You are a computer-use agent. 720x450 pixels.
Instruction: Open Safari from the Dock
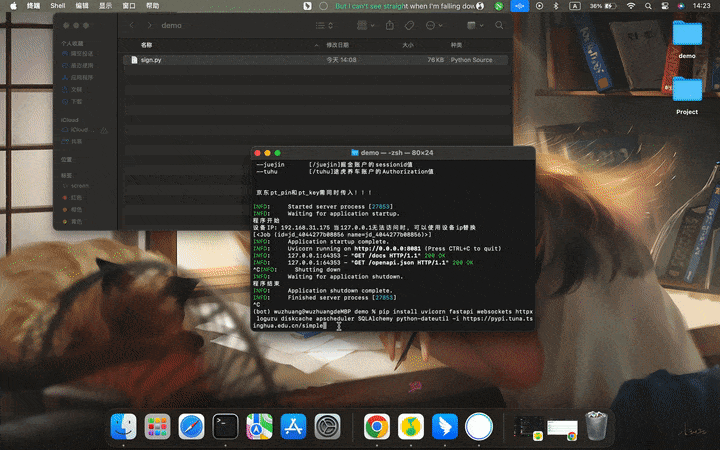191,427
